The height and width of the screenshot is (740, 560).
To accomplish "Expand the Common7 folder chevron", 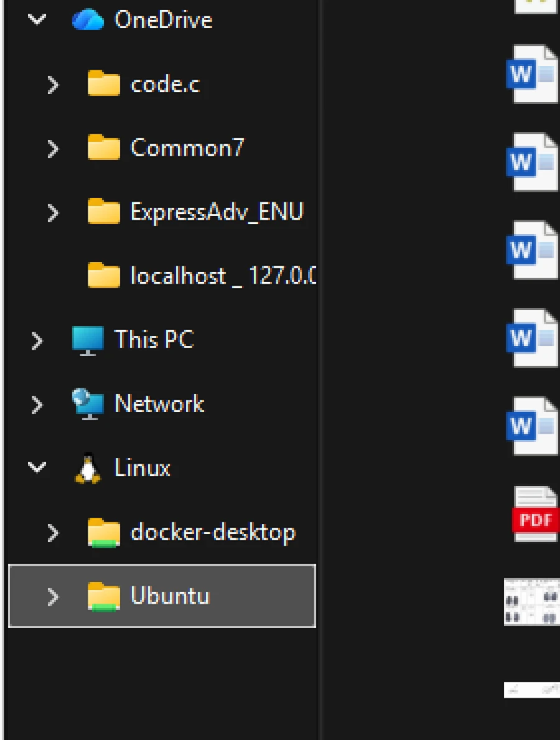I will [x=53, y=149].
